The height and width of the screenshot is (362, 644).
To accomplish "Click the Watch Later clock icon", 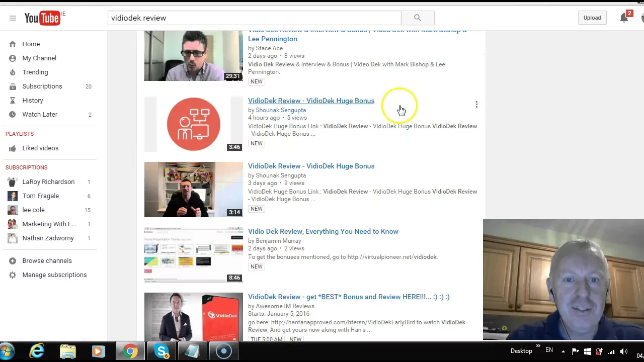I will pos(13,115).
